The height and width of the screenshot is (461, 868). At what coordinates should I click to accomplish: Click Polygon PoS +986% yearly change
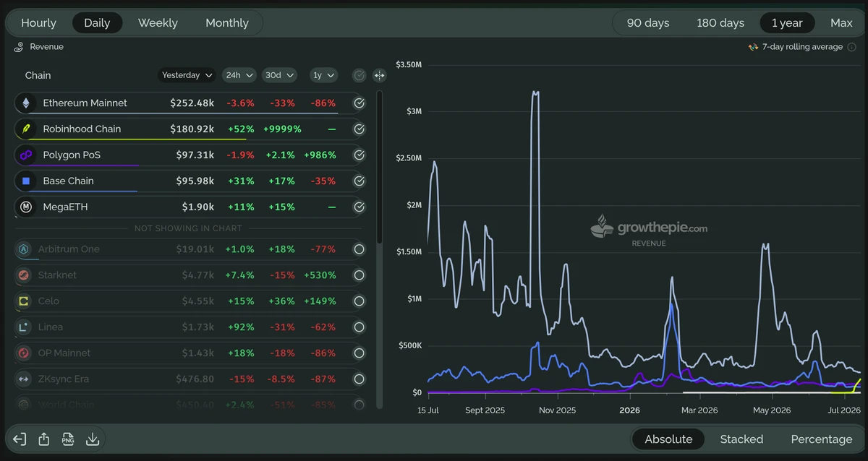[x=320, y=155]
